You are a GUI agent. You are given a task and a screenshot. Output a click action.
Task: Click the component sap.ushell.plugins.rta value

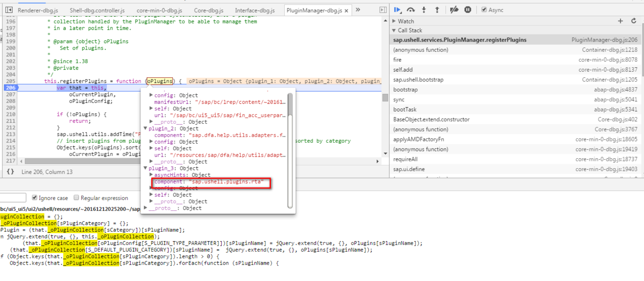226,182
